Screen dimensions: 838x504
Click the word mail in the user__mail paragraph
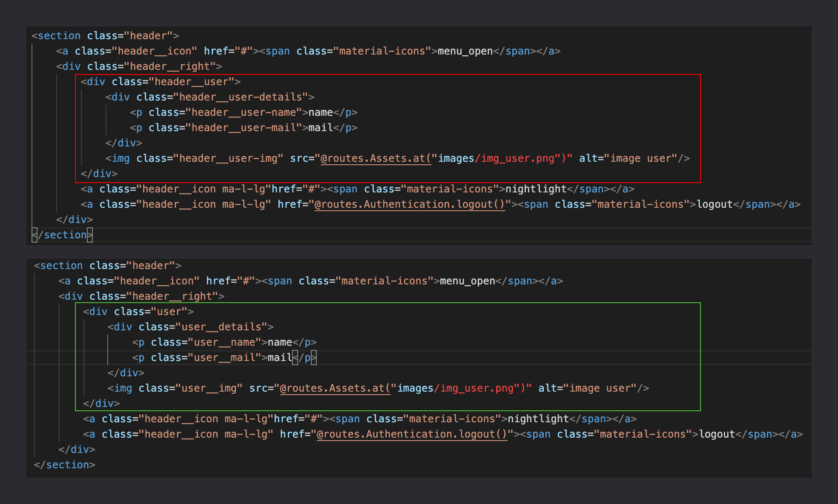tap(280, 358)
